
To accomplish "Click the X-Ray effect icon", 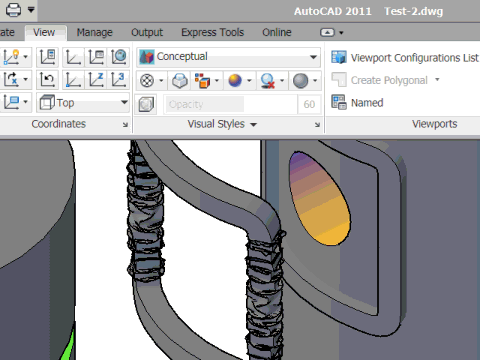I will 180,81.
